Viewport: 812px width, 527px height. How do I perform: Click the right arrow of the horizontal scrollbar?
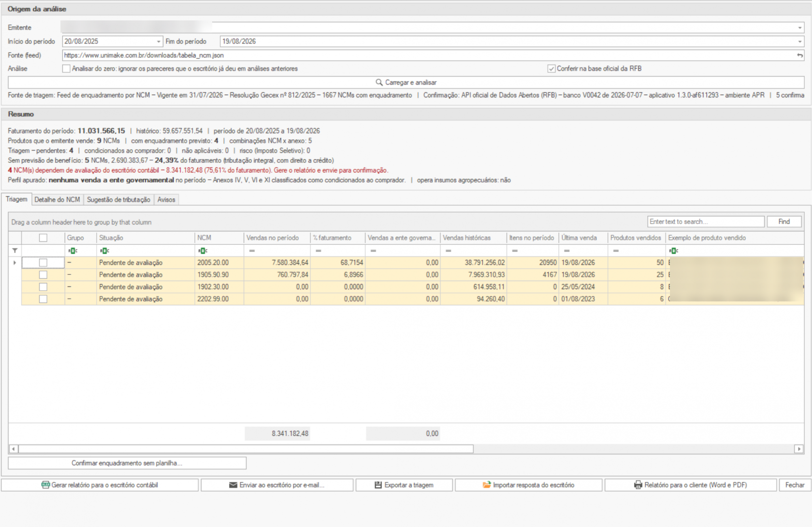tap(799, 449)
